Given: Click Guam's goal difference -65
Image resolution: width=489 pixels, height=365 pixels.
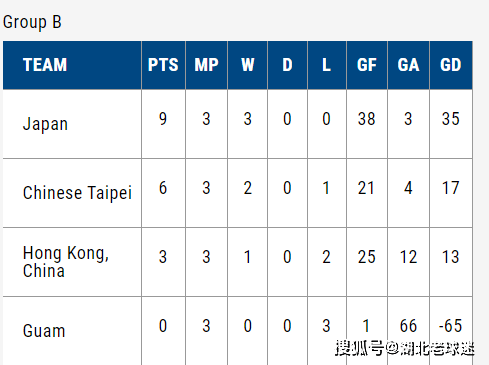Looking at the screenshot, I should (x=450, y=326).
